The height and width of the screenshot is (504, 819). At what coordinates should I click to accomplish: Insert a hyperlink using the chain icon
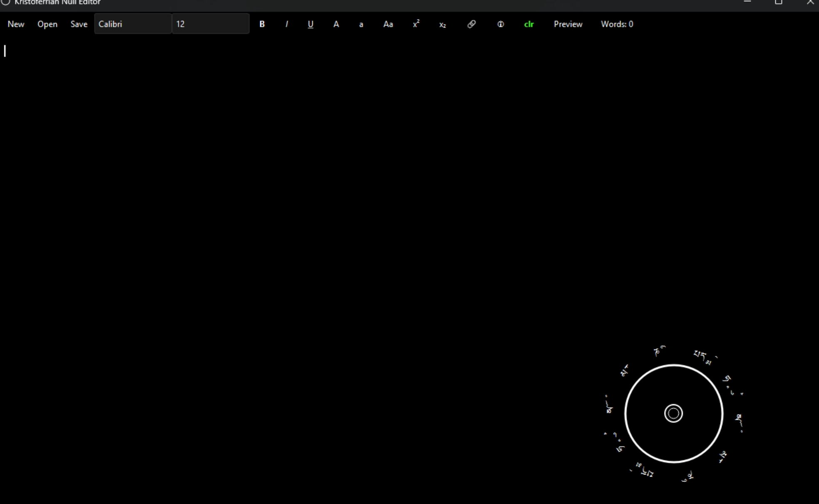[x=471, y=24]
